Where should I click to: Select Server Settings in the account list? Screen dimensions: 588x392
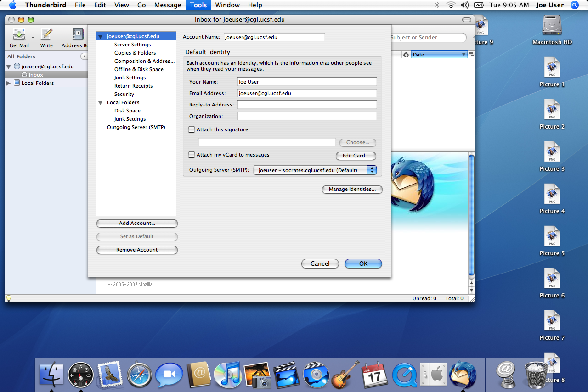tap(132, 45)
